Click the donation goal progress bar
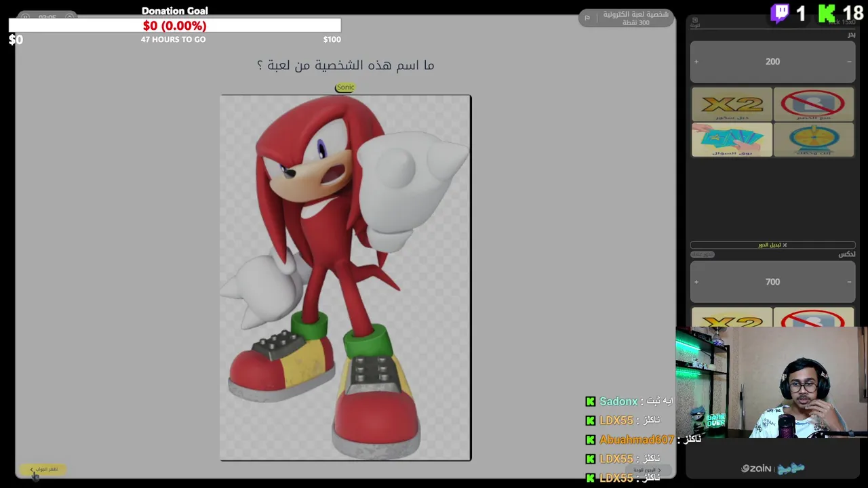Viewport: 868px width, 488px height. click(x=175, y=25)
